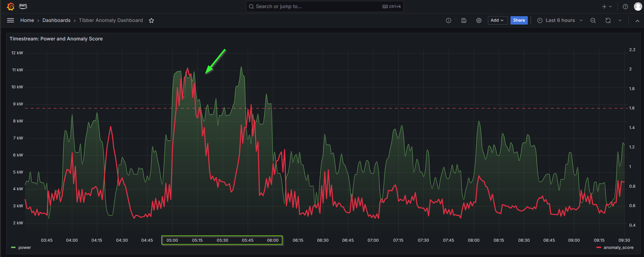The height and width of the screenshot is (257, 644).
Task: Collapse the top toolbar with chevron
Action: [x=637, y=21]
